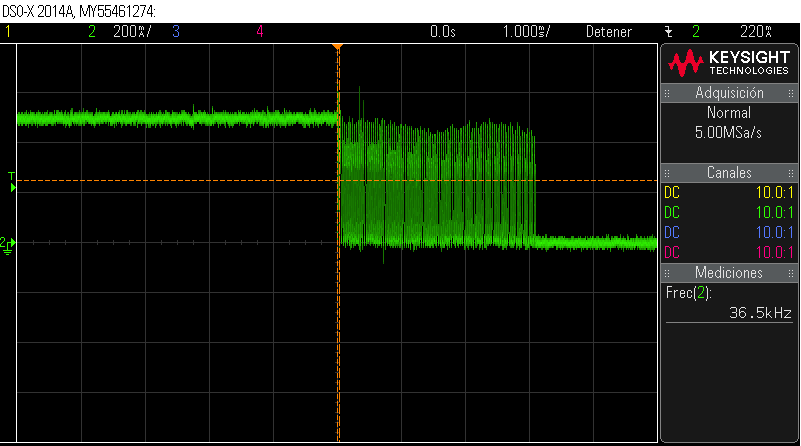Click the 220 trigger level value
The image size is (801, 446).
click(756, 32)
